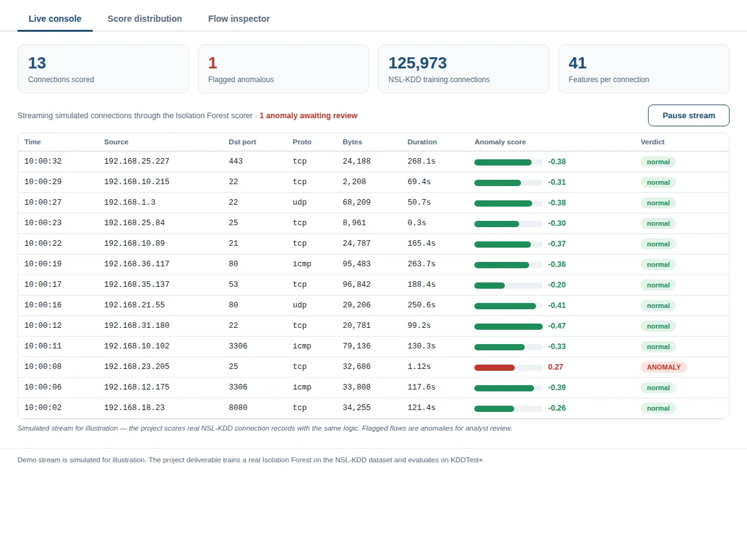The width and height of the screenshot is (747, 560).
Task: Click the Verdict column header
Action: pos(652,142)
